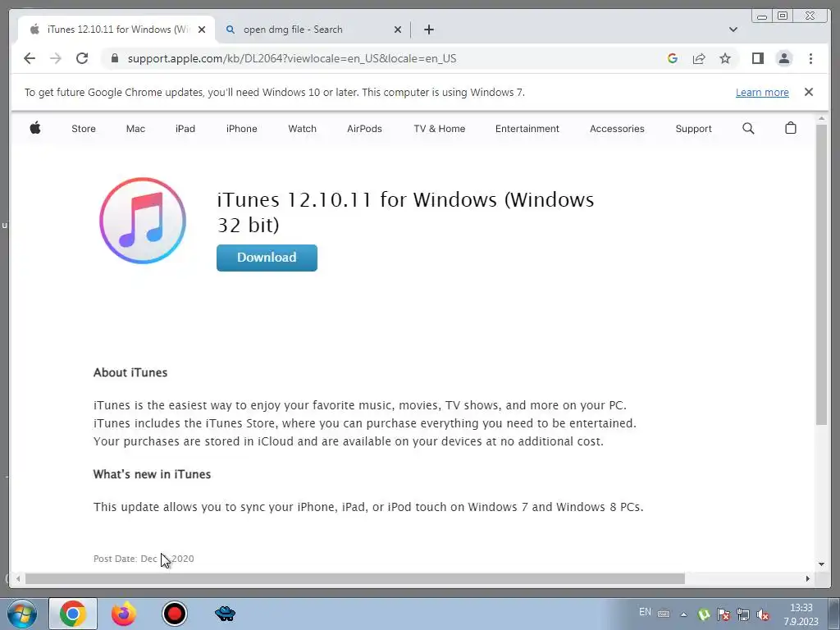The width and height of the screenshot is (840, 630).
Task: Open a new browser tab
Action: click(x=428, y=30)
